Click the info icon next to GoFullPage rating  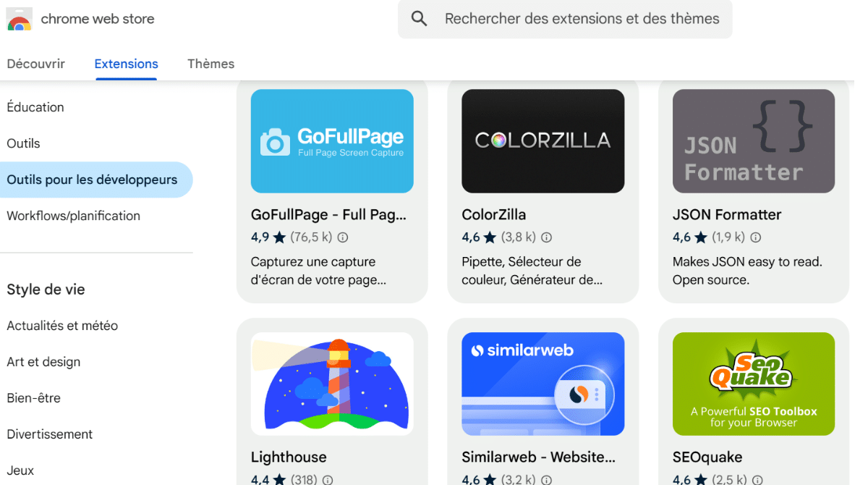pyautogui.click(x=341, y=237)
